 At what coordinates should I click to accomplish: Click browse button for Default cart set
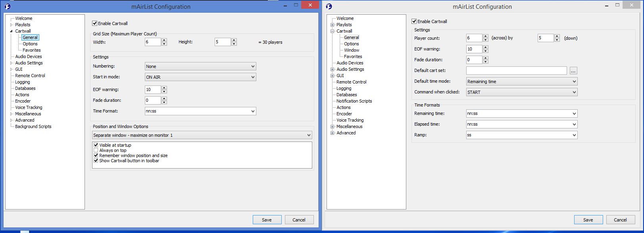tap(573, 71)
